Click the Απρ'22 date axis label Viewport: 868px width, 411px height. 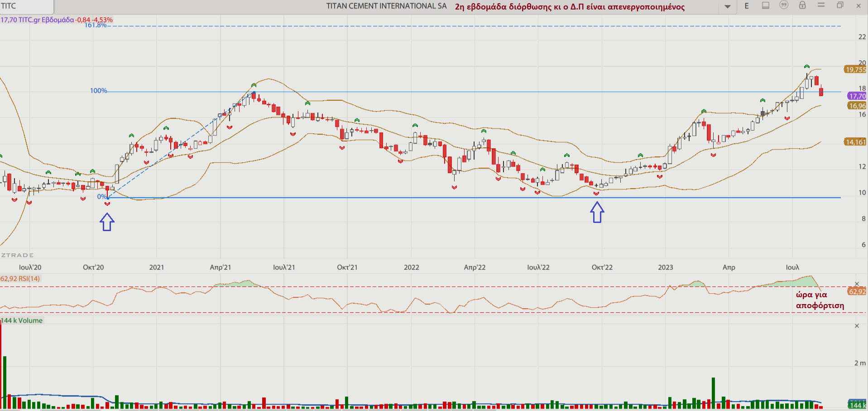click(475, 267)
